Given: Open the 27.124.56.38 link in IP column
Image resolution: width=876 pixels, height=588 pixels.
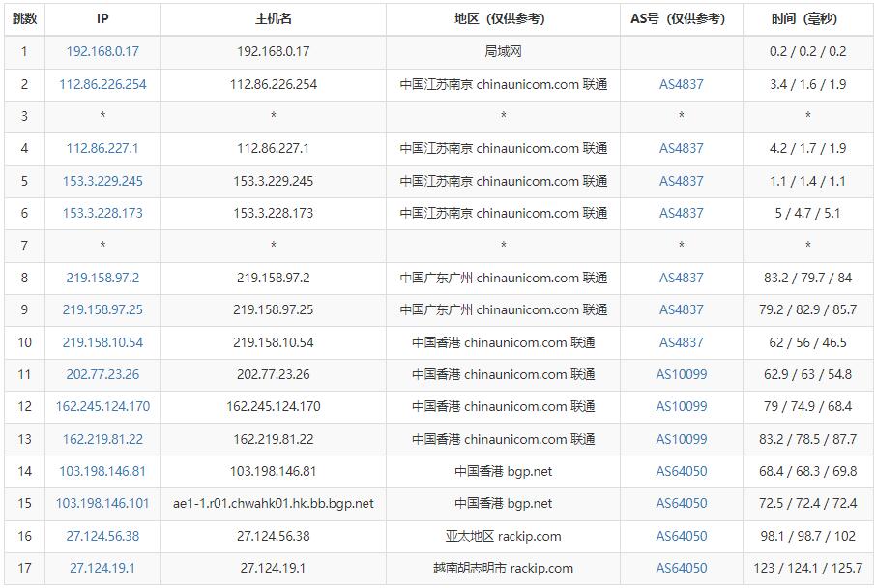Looking at the screenshot, I should 102,536.
